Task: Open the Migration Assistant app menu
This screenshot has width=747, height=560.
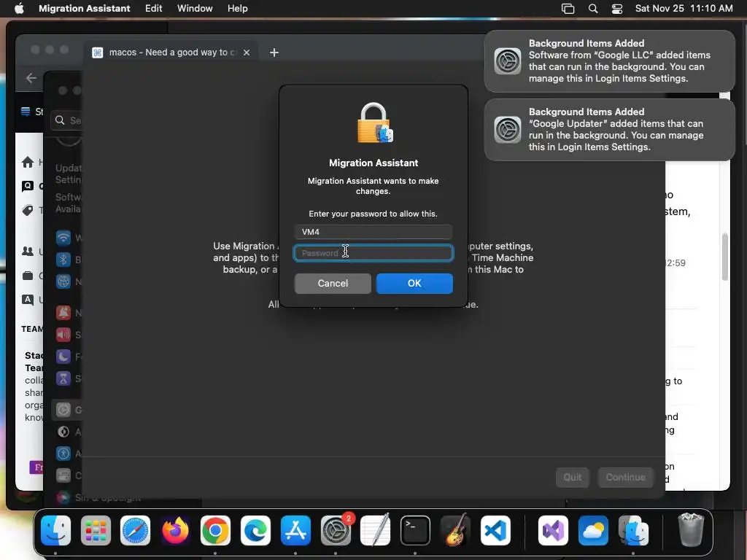Action: pyautogui.click(x=85, y=9)
